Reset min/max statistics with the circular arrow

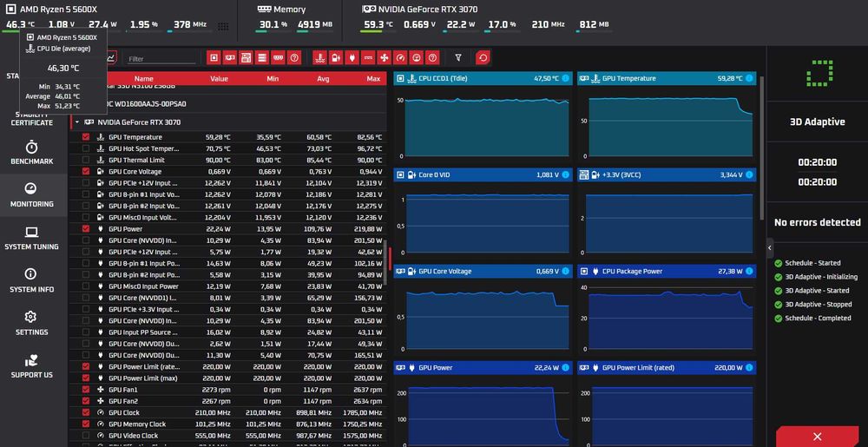483,57
